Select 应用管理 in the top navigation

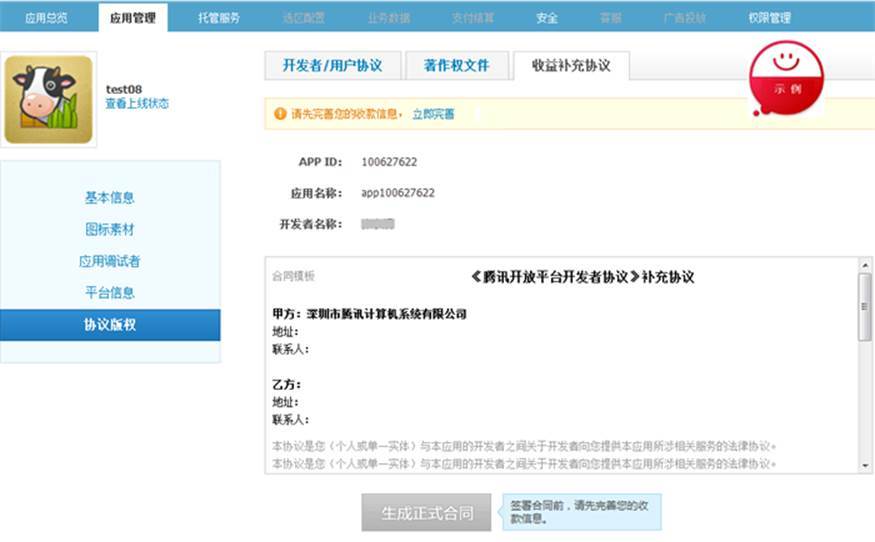(x=134, y=18)
